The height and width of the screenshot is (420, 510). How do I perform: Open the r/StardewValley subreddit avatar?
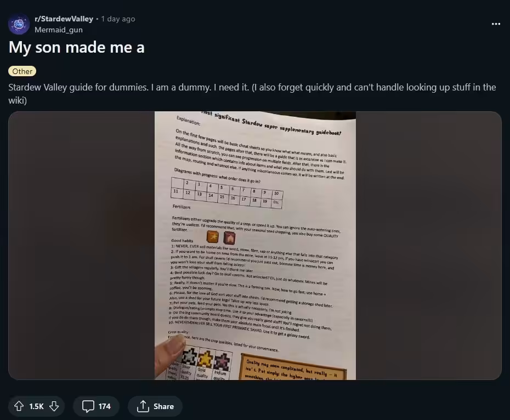[19, 24]
